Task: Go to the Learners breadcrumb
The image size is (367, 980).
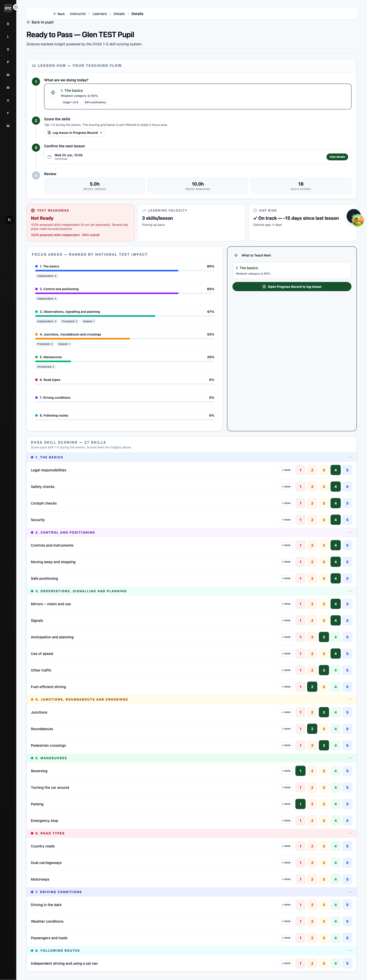Action: pos(100,14)
